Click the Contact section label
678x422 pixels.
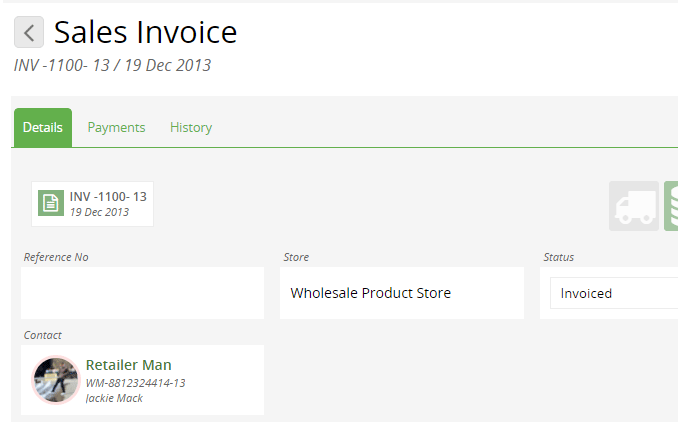tap(42, 335)
